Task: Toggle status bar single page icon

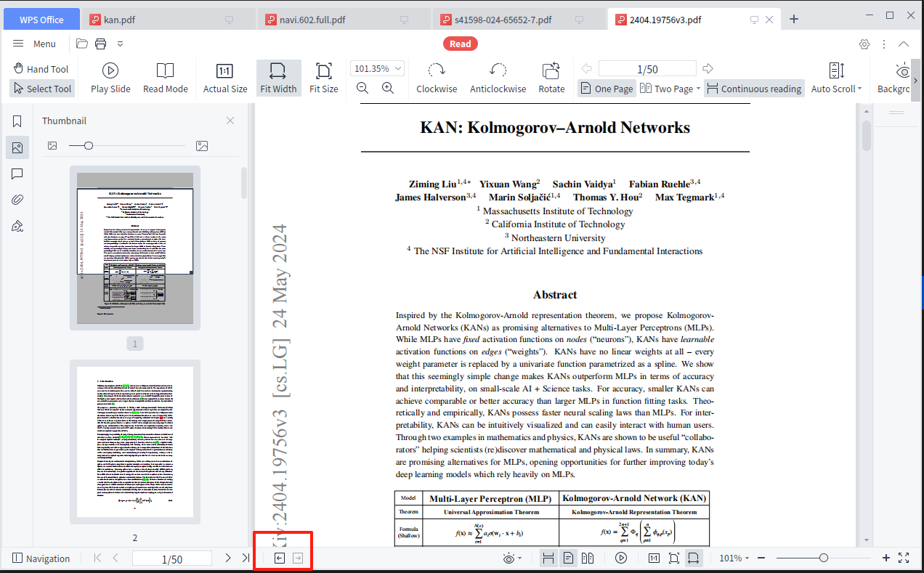Action: coord(568,558)
